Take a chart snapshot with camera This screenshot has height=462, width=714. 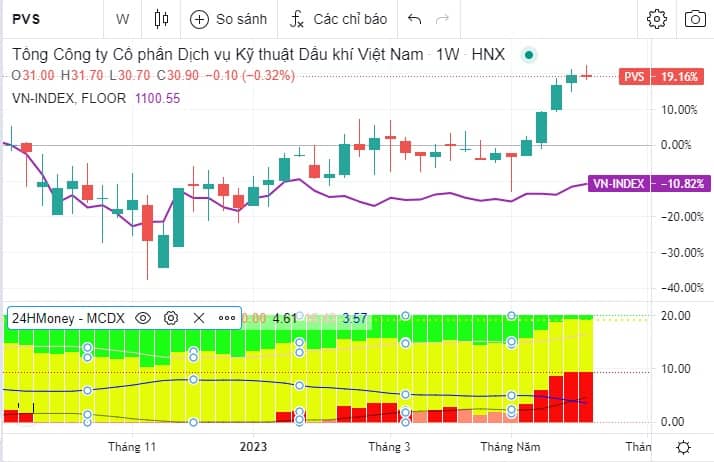[x=695, y=19]
